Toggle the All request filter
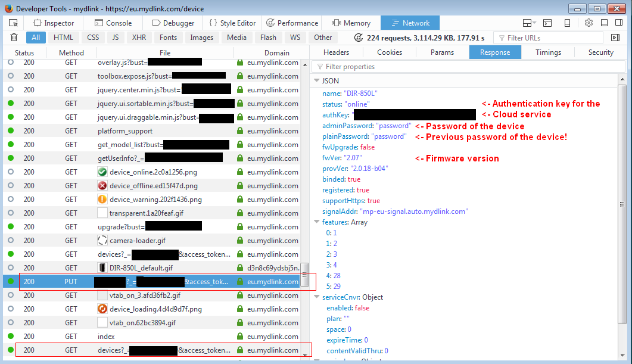The image size is (632, 364). click(36, 38)
